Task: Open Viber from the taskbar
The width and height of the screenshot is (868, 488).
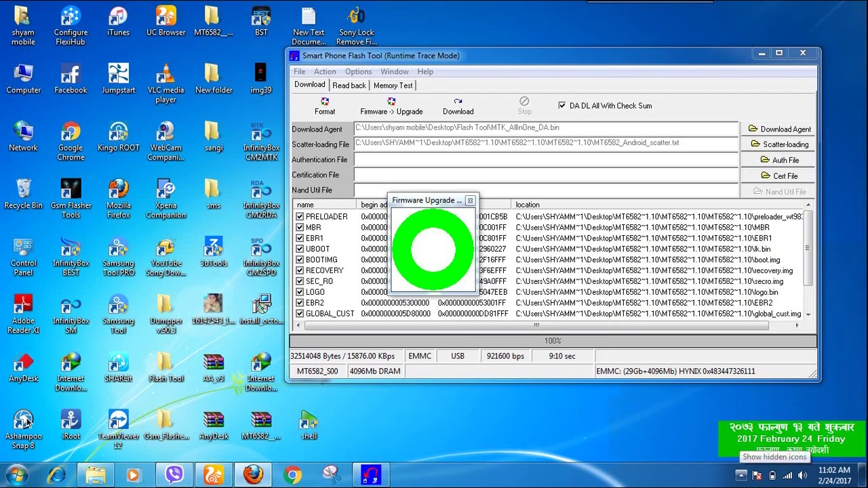Action: 175,474
